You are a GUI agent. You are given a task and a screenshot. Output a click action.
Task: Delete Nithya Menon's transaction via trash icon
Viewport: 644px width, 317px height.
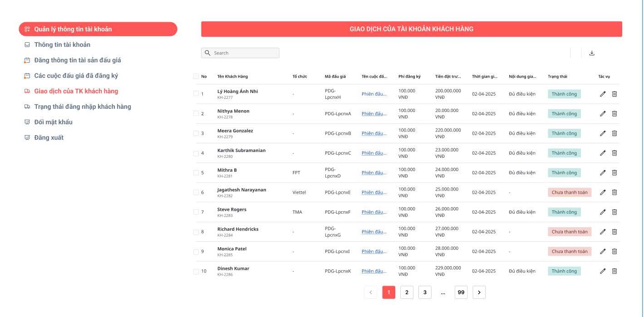615,114
